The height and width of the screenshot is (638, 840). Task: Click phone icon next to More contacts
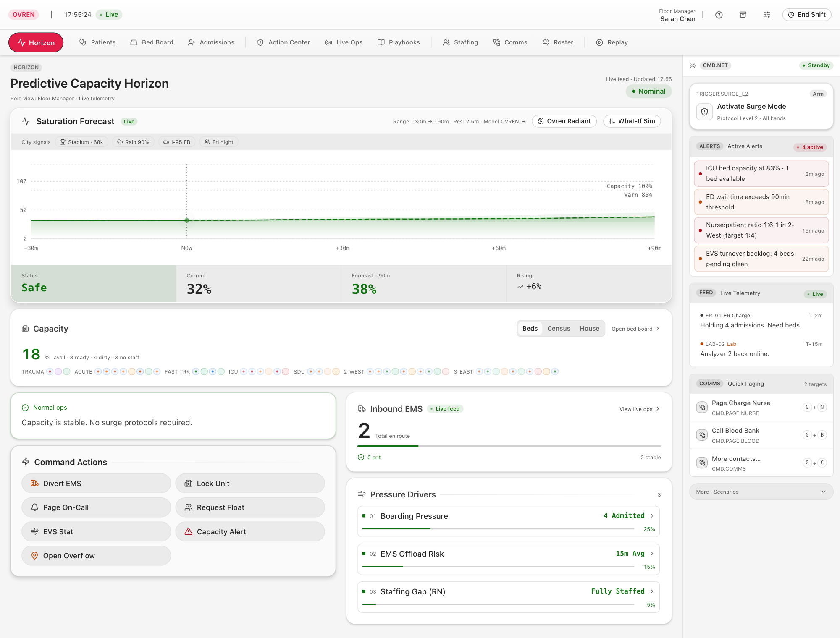click(x=702, y=463)
